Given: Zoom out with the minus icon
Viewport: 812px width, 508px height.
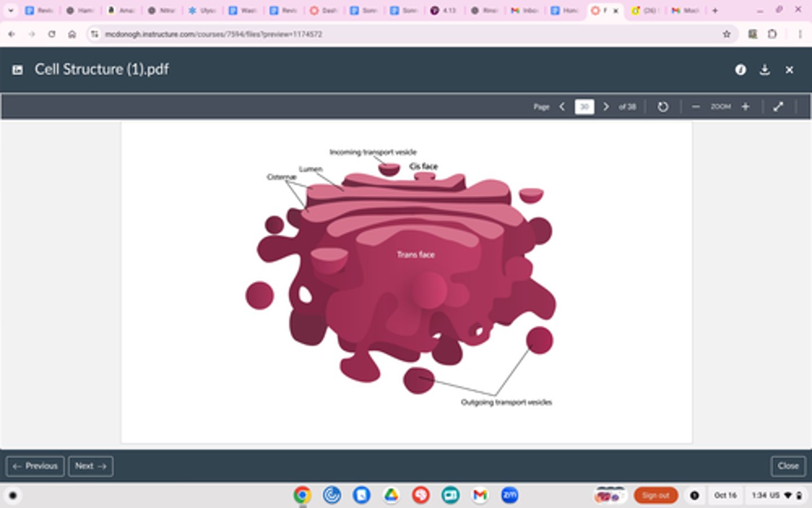Looking at the screenshot, I should pos(696,107).
